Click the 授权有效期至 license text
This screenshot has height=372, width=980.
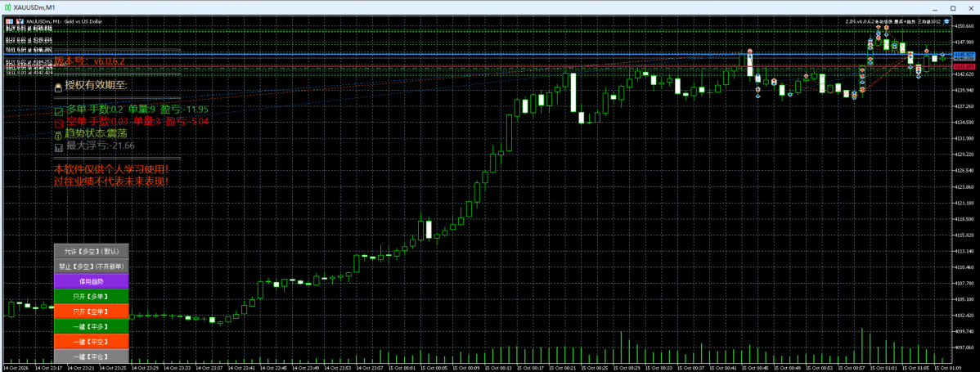click(96, 85)
